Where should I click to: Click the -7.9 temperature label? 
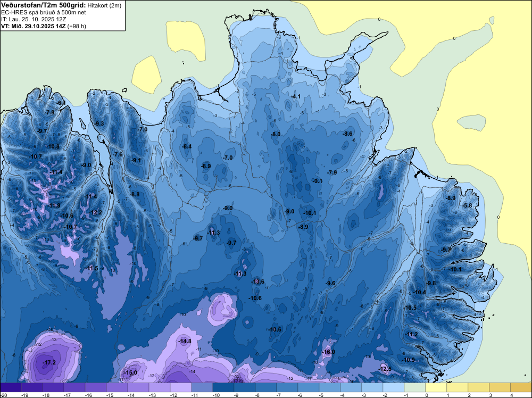[332, 173]
